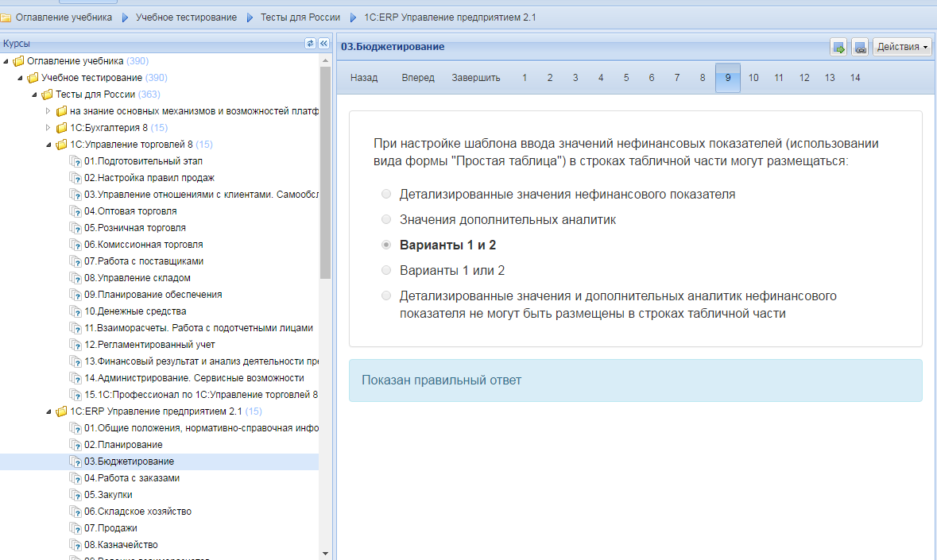The width and height of the screenshot is (937, 560).
Task: Click the tree scrollbar down arrow
Action: (x=325, y=554)
